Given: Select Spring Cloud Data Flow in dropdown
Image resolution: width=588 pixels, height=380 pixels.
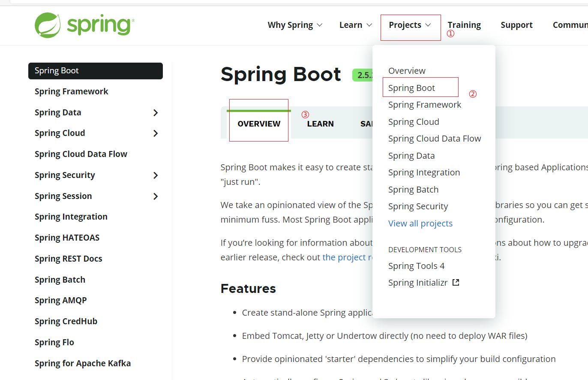Looking at the screenshot, I should (x=435, y=139).
